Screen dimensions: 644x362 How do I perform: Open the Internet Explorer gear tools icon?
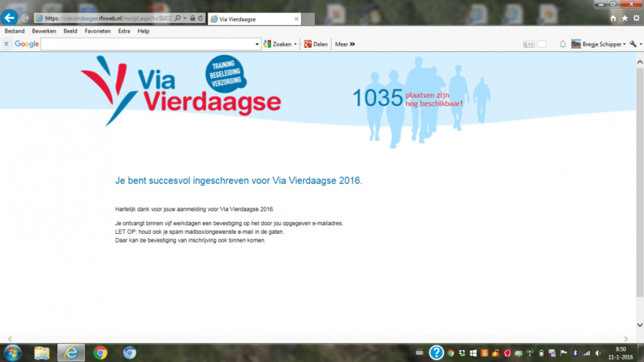636,18
